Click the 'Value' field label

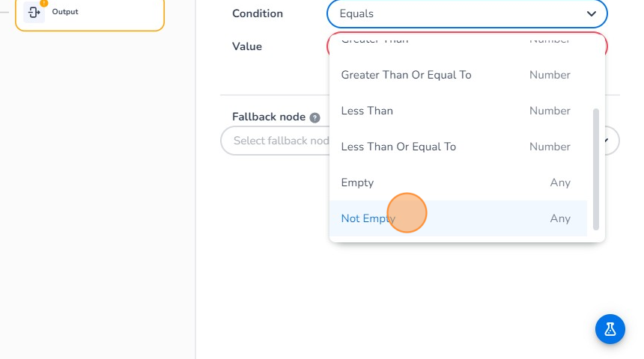point(247,46)
